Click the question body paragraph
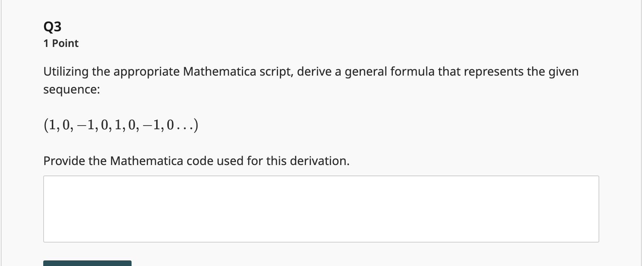644x266 pixels. tap(311, 80)
